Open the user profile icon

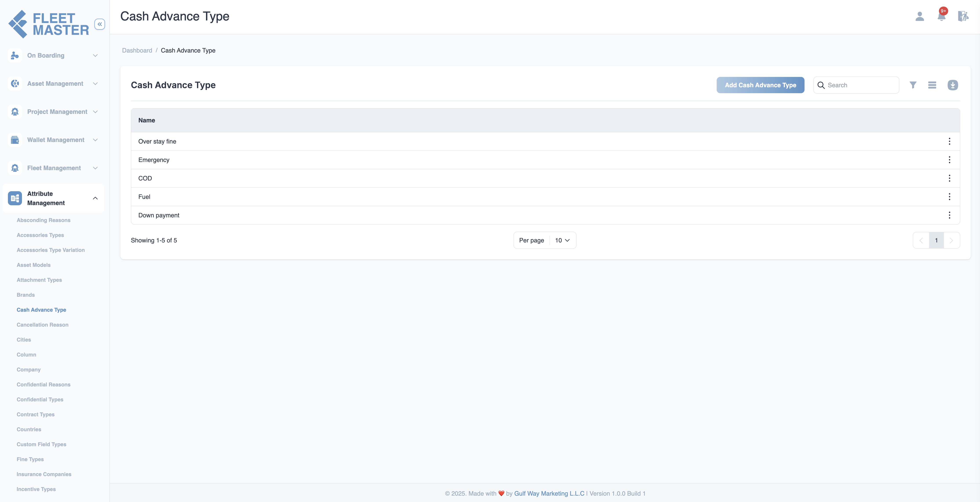920,16
